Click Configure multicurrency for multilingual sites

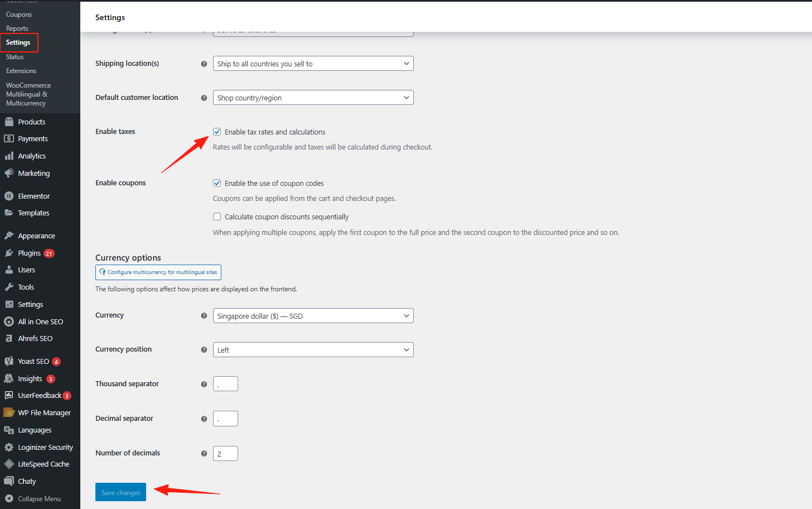[x=158, y=272]
